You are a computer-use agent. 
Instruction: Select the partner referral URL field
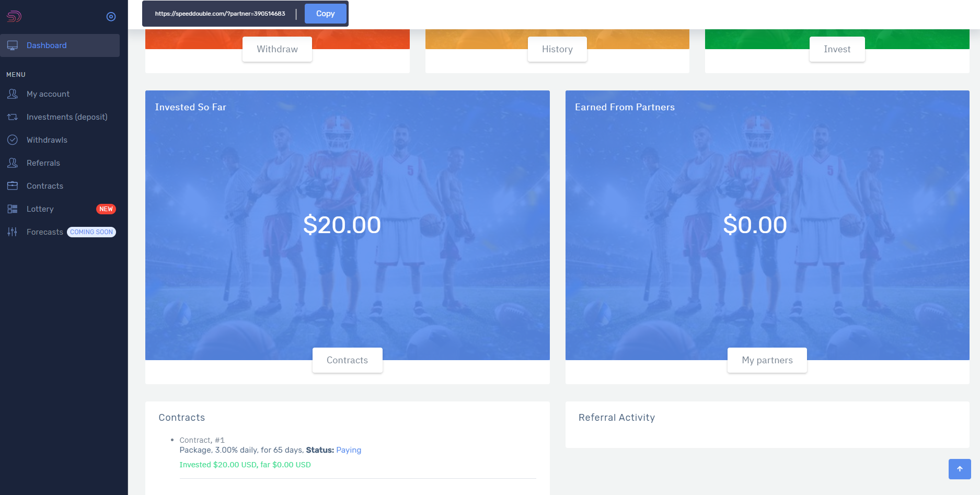pyautogui.click(x=220, y=14)
